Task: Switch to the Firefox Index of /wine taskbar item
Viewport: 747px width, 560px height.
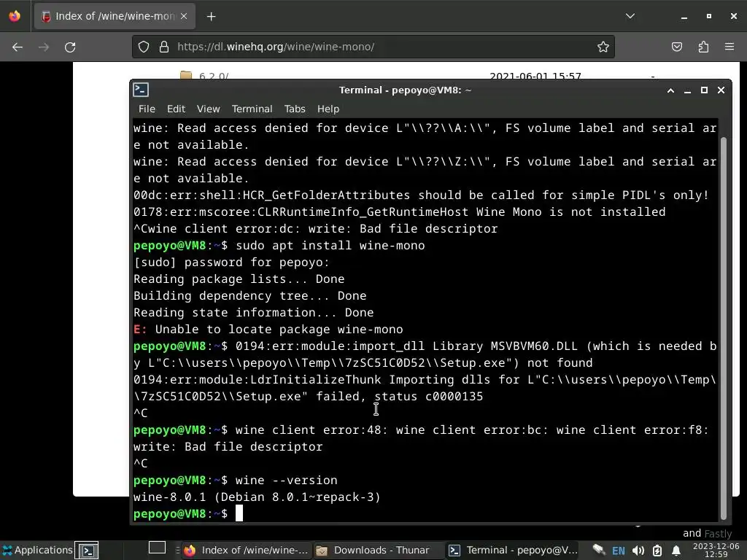Action: pos(247,551)
